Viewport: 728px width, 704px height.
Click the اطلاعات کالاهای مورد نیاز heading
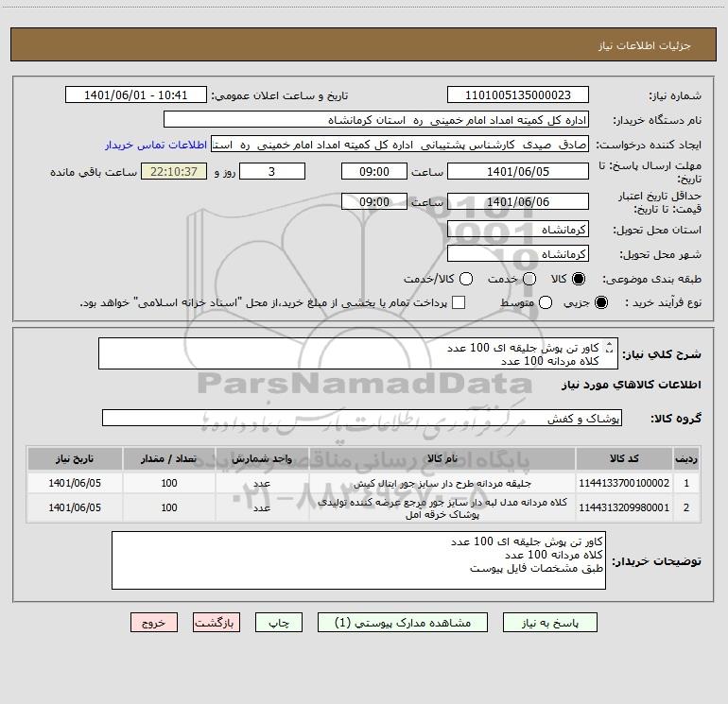click(x=631, y=385)
